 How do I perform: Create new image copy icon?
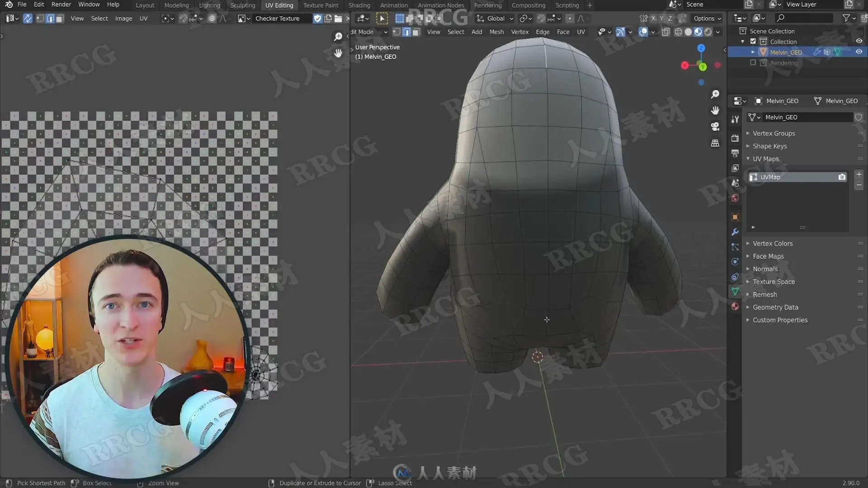[x=328, y=19]
